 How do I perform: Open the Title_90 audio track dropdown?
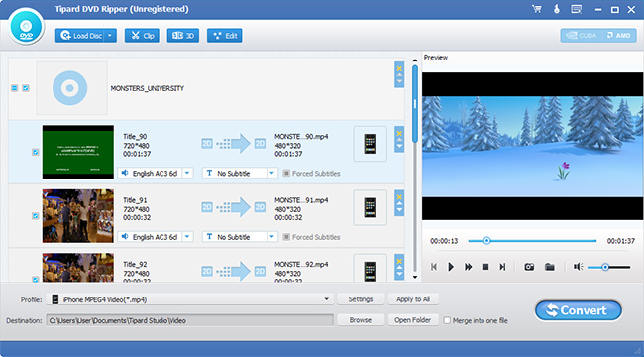(187, 174)
